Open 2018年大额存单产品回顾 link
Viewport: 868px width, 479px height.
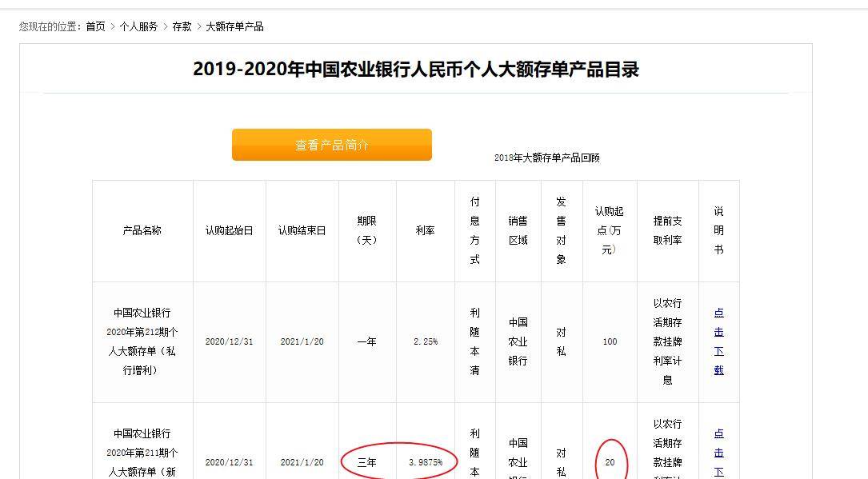pos(547,158)
